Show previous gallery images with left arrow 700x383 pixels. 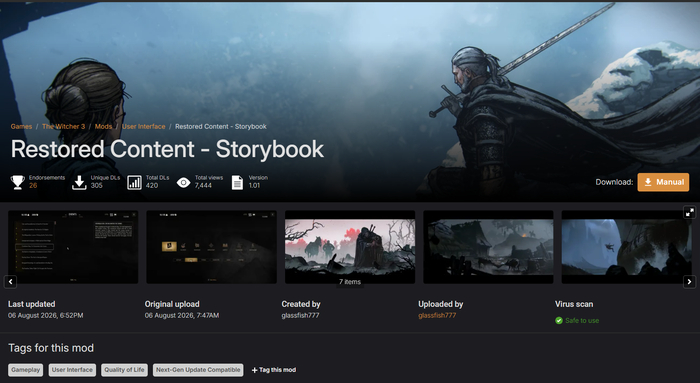[x=10, y=282]
